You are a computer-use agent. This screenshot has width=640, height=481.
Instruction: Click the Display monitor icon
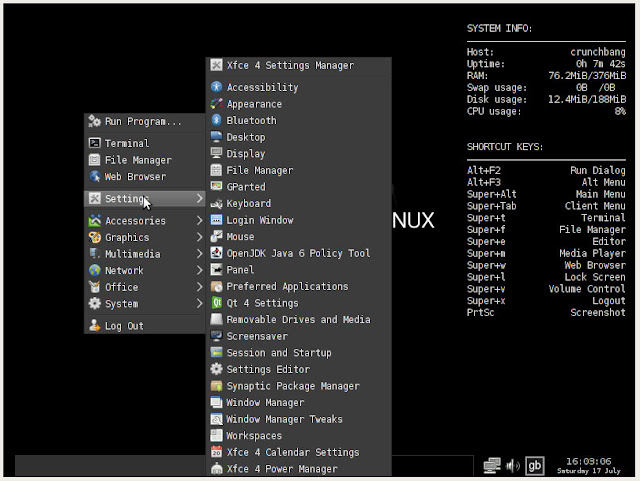pos(216,154)
